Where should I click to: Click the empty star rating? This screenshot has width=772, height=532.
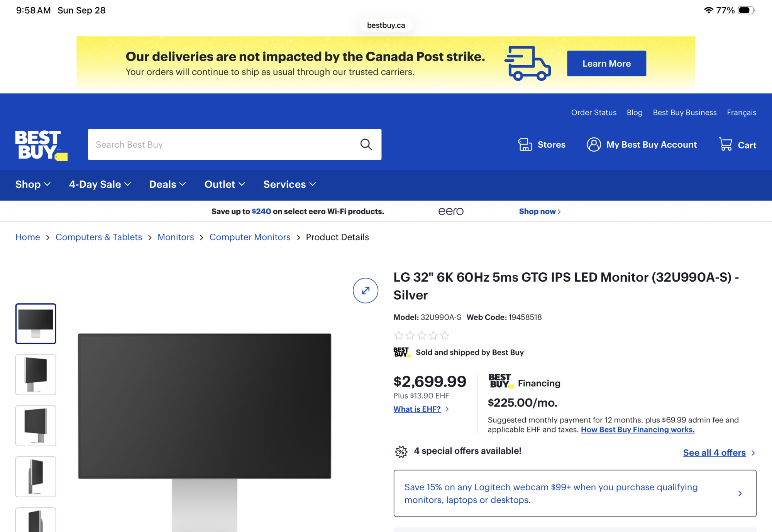pyautogui.click(x=421, y=335)
